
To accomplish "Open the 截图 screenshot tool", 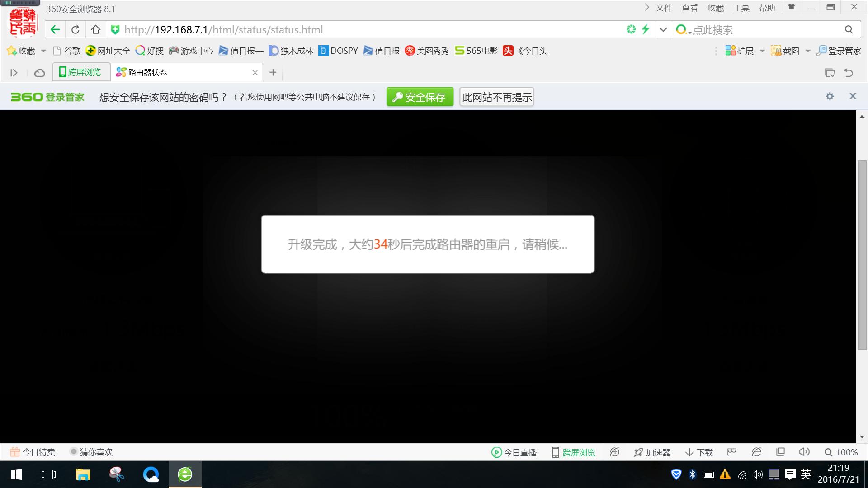I will pyautogui.click(x=786, y=50).
